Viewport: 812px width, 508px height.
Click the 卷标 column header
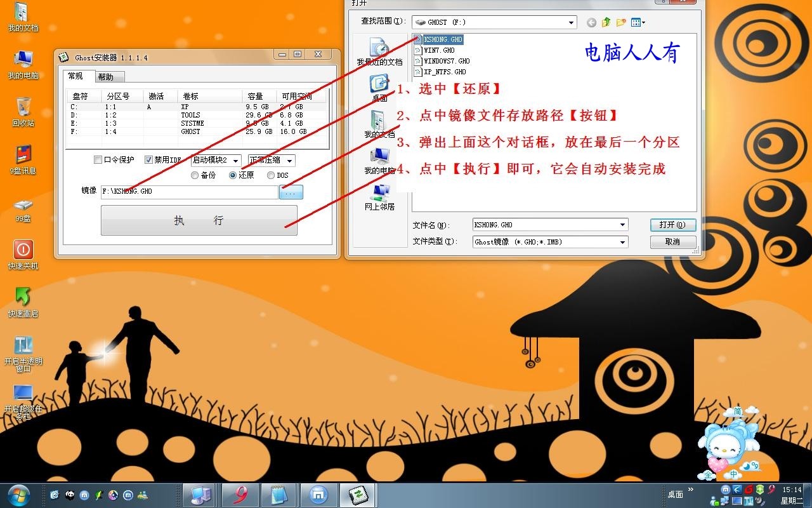tap(209, 97)
